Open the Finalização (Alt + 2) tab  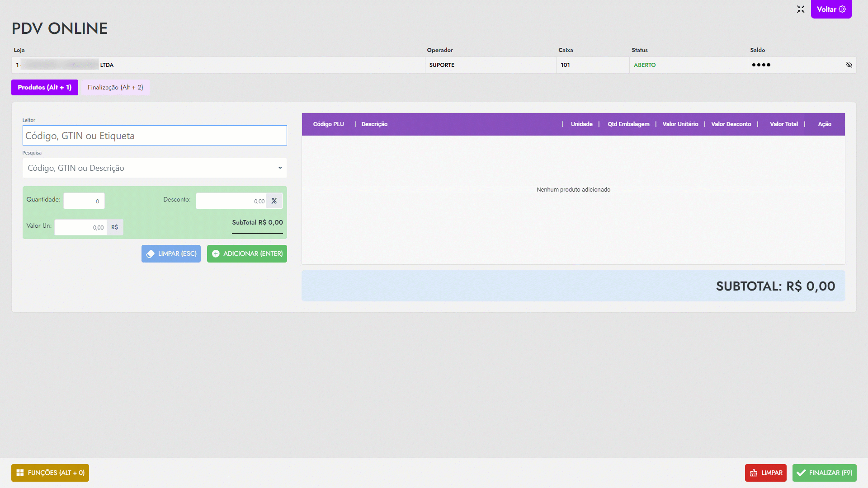(115, 87)
